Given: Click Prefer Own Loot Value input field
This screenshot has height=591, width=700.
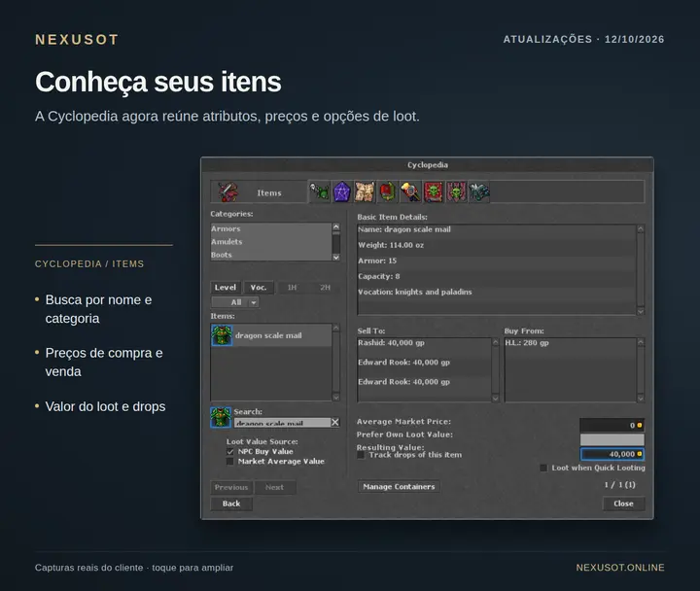Looking at the screenshot, I should tap(612, 439).
